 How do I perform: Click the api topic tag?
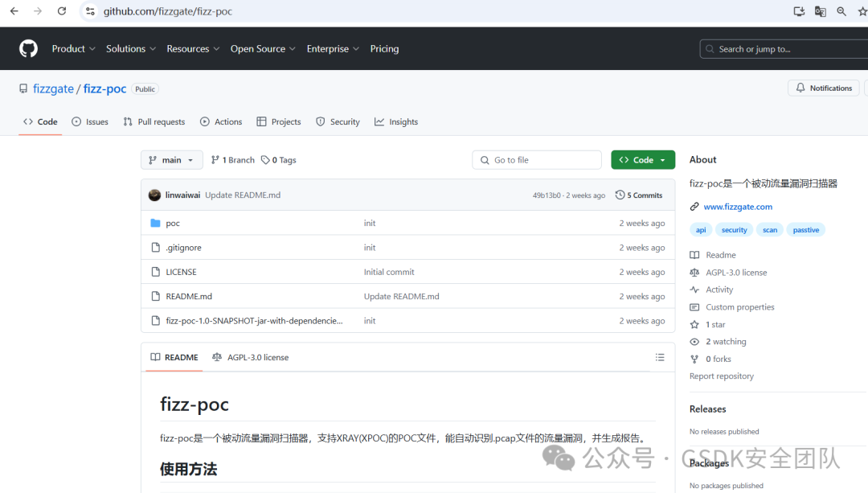point(701,230)
